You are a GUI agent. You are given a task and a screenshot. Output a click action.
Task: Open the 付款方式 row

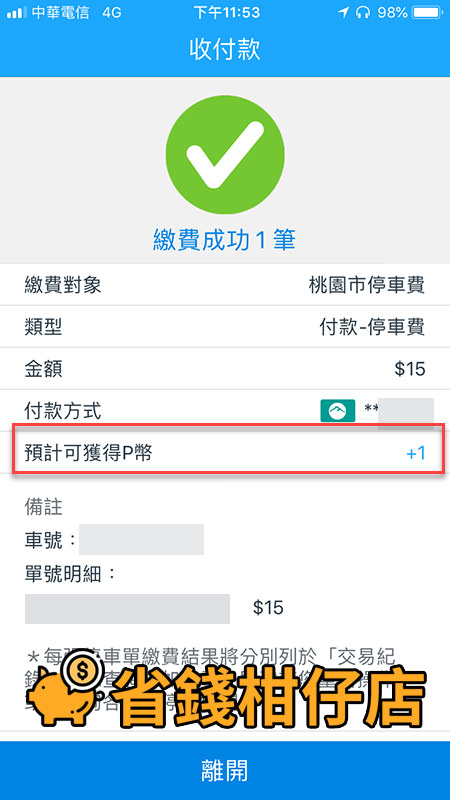click(225, 410)
